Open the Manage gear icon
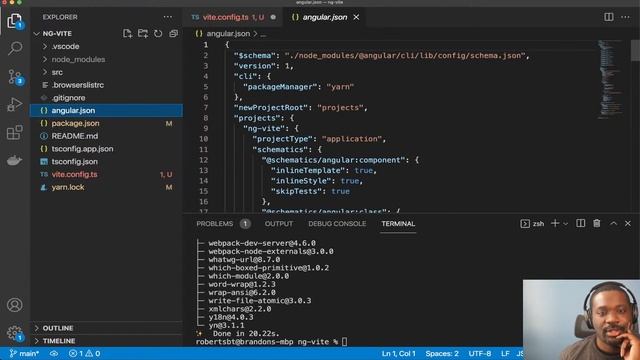This screenshot has height=360, width=640. [15, 333]
